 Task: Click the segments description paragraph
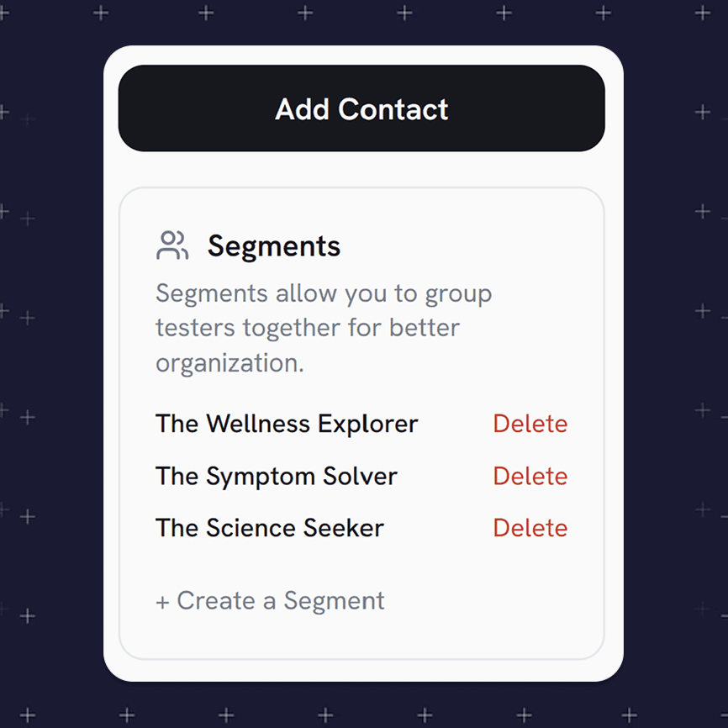point(324,328)
